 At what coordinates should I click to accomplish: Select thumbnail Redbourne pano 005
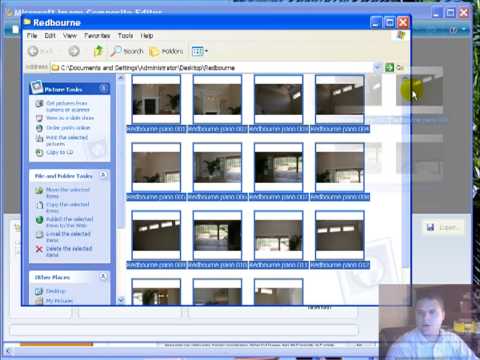pos(156,167)
